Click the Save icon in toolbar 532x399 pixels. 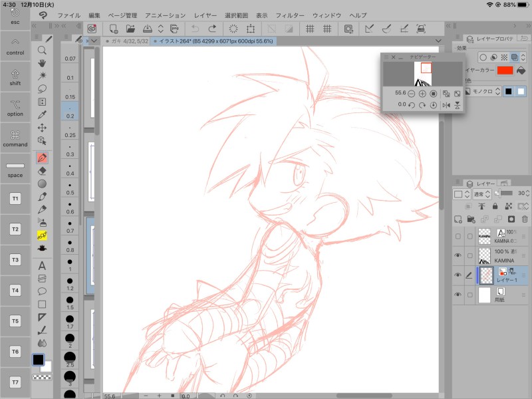tap(147, 29)
